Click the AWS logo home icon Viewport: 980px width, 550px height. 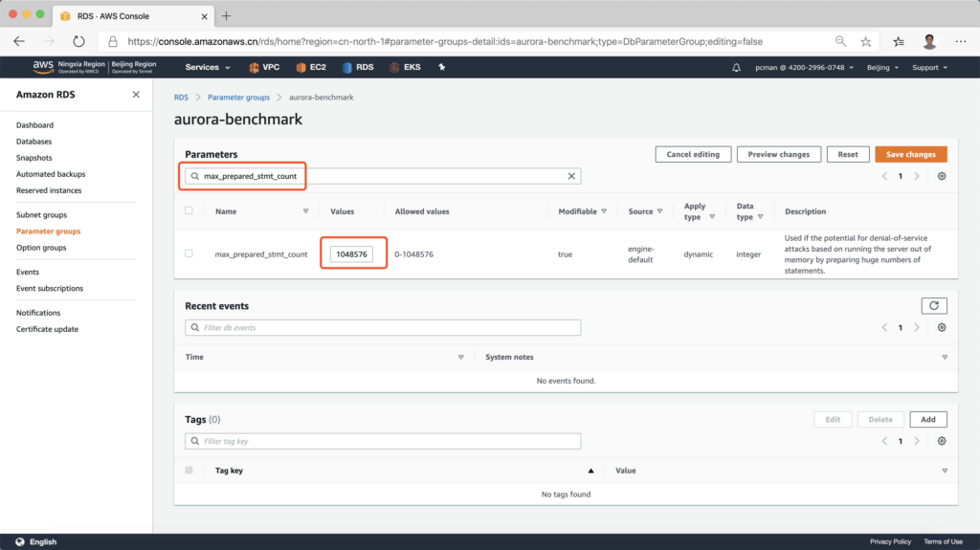coord(42,67)
